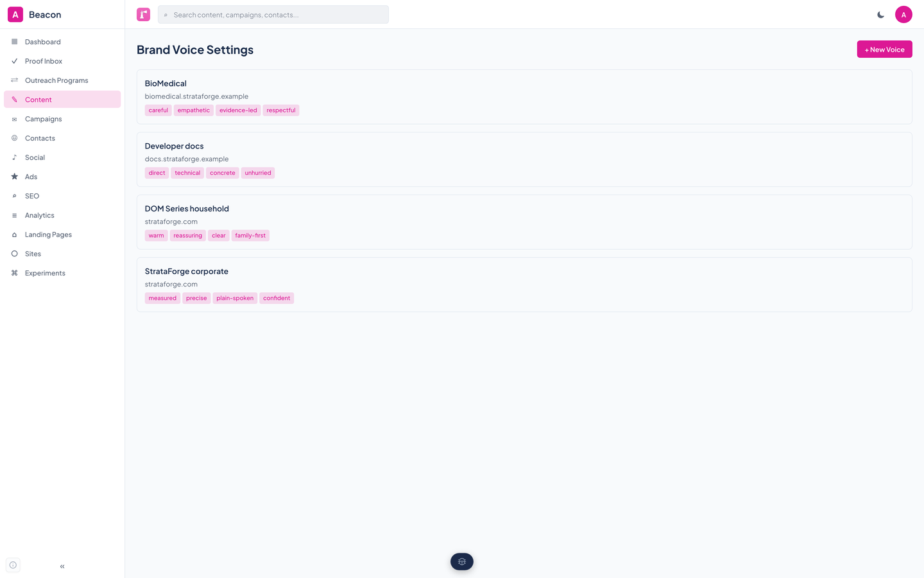The image size is (924, 578).
Task: Open Landing Pages menu item
Action: (x=62, y=234)
